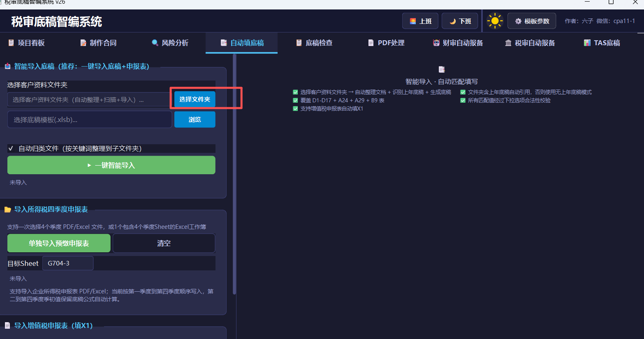This screenshot has width=644, height=339.
Task: Click the folder icon beside 导入所得税四季度申报表
Action: point(7,210)
